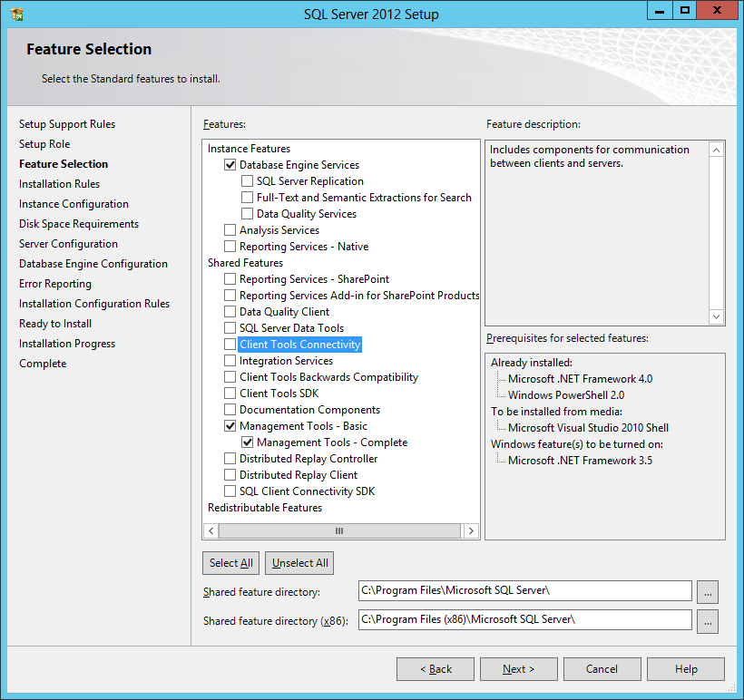Image resolution: width=744 pixels, height=700 pixels.
Task: Click Unselect All
Action: pyautogui.click(x=299, y=562)
